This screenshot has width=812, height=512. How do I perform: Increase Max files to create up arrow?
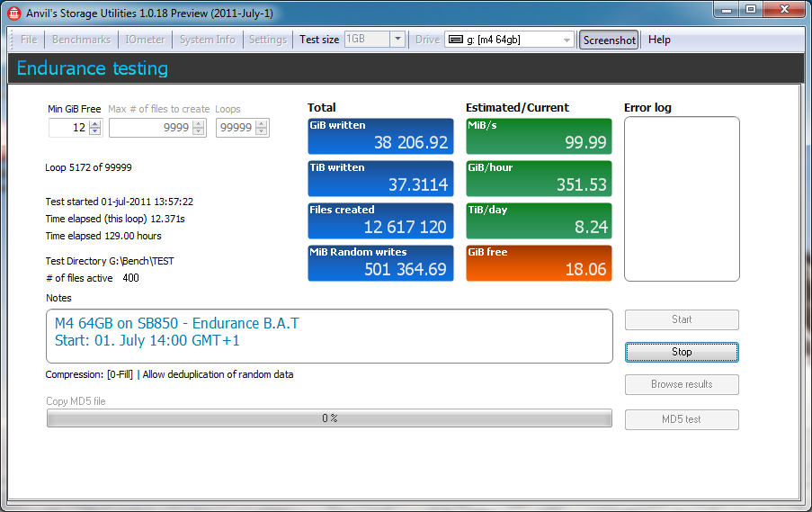(x=199, y=124)
